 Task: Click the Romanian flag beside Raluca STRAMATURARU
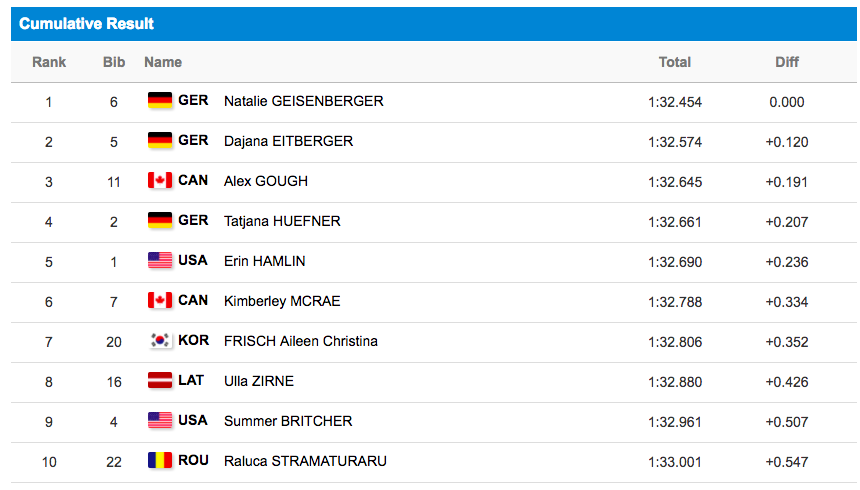point(160,460)
